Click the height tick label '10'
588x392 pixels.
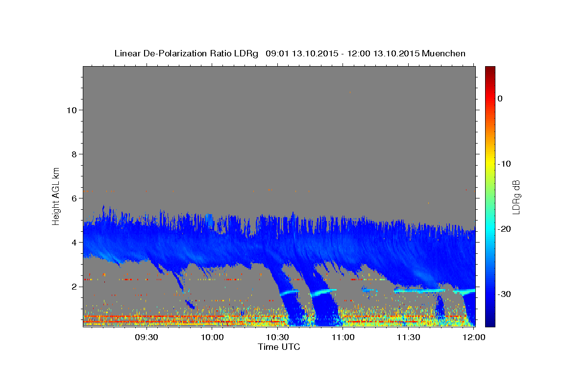pyautogui.click(x=72, y=110)
